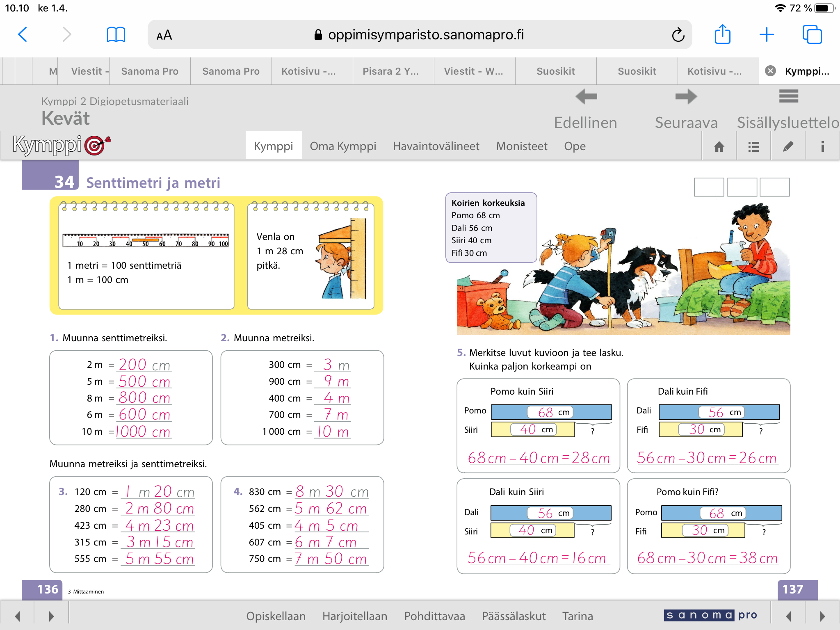Click the home icon in Kymppi toolbar
This screenshot has height=630, width=840.
coord(719,146)
